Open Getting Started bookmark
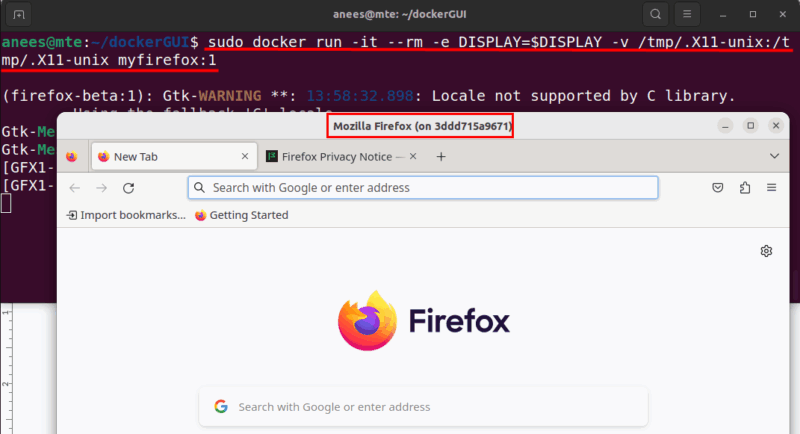 coord(241,215)
